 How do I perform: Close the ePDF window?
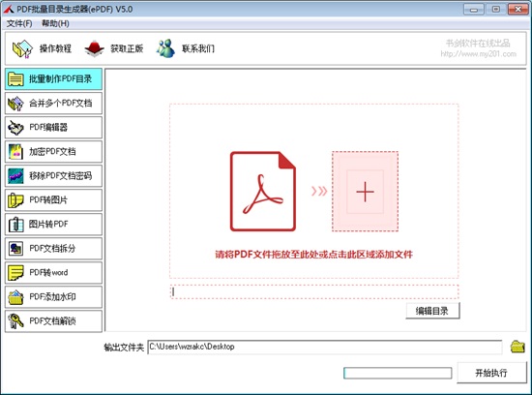(x=517, y=9)
